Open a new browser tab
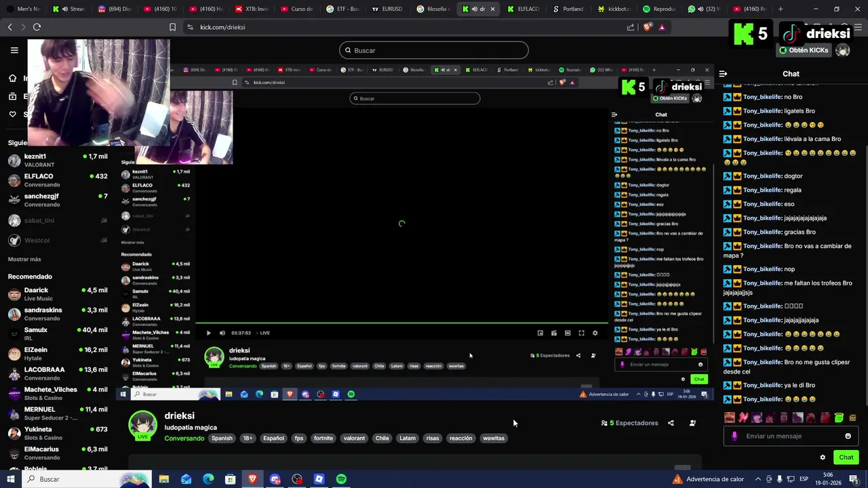868x488 pixels. coord(781,9)
